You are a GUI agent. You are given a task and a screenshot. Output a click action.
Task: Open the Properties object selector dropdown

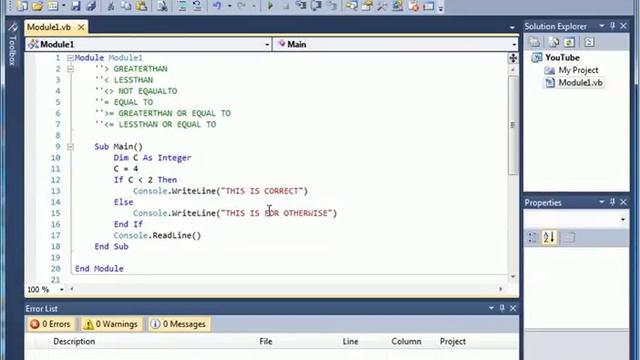pyautogui.click(x=623, y=220)
